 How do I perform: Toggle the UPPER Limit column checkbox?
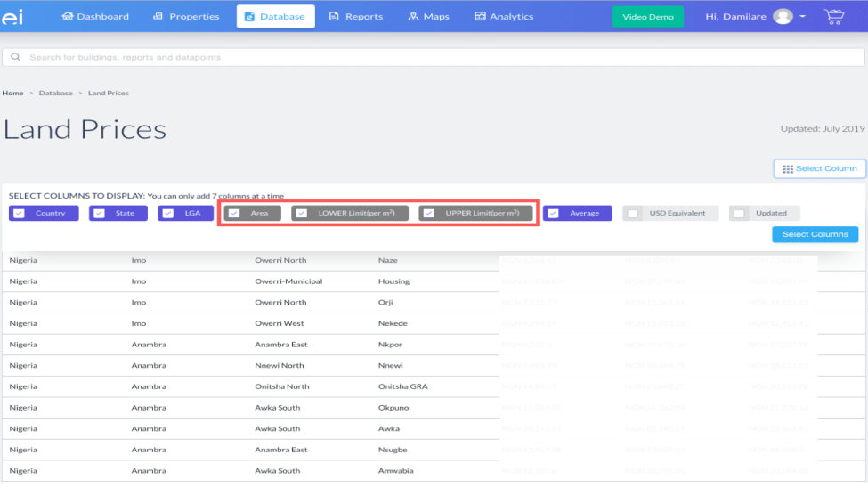tap(429, 213)
